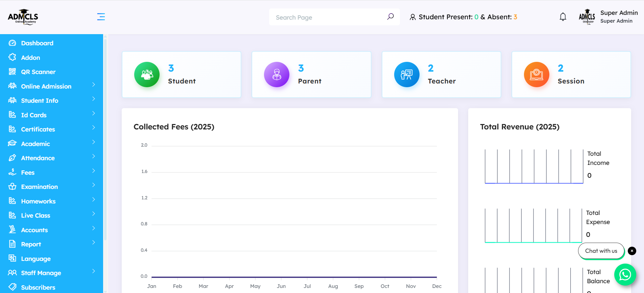Expand the Fees sidebar menu
Screen dimensions: 644x293
click(28, 173)
